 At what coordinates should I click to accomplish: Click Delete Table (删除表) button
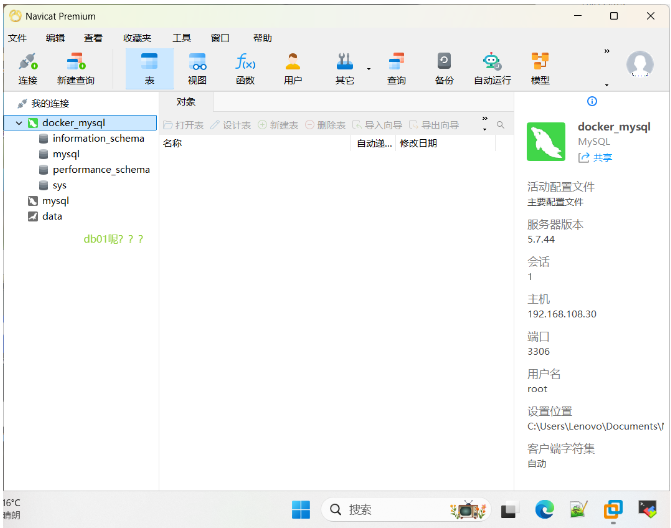click(325, 125)
